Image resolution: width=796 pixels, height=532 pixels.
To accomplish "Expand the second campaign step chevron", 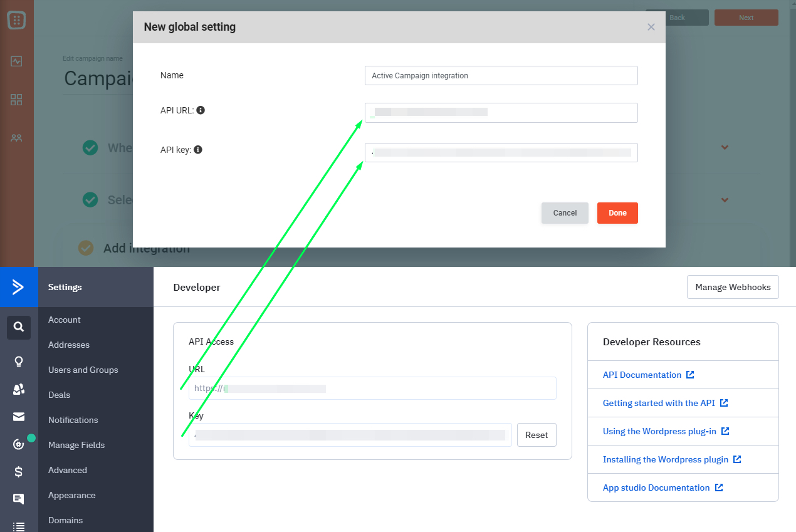I will click(725, 201).
